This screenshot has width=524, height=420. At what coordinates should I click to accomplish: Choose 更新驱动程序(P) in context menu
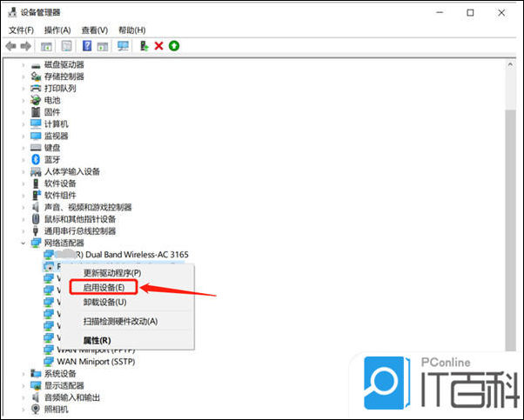point(112,273)
